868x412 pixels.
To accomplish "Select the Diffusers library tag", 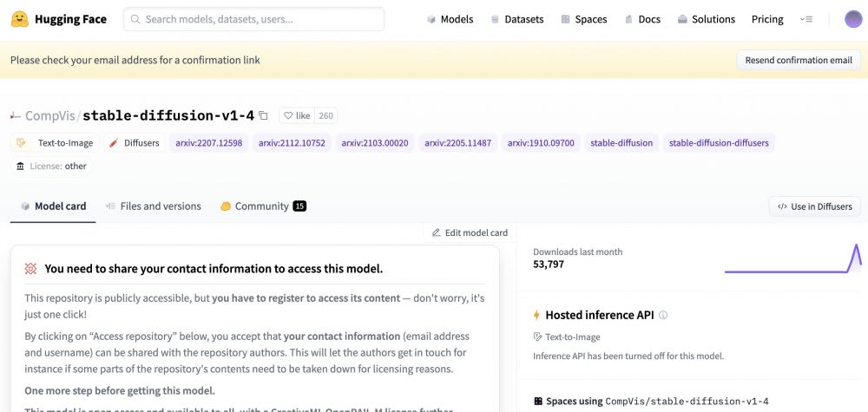I will (x=135, y=142).
